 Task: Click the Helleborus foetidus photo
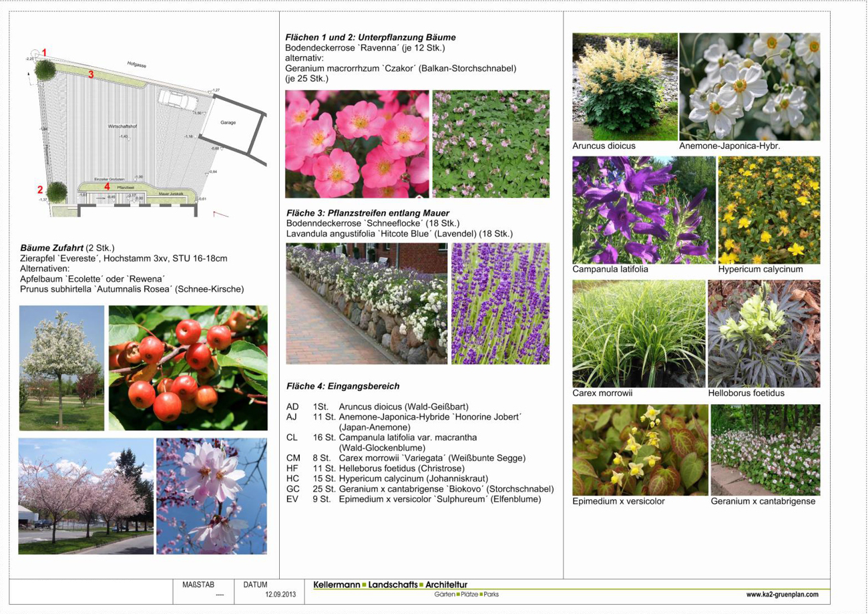764,333
